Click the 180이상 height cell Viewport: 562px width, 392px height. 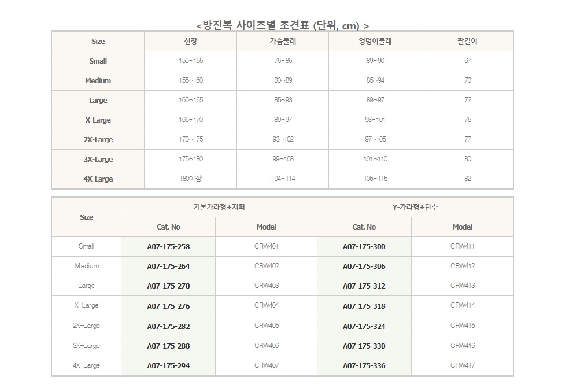point(190,179)
